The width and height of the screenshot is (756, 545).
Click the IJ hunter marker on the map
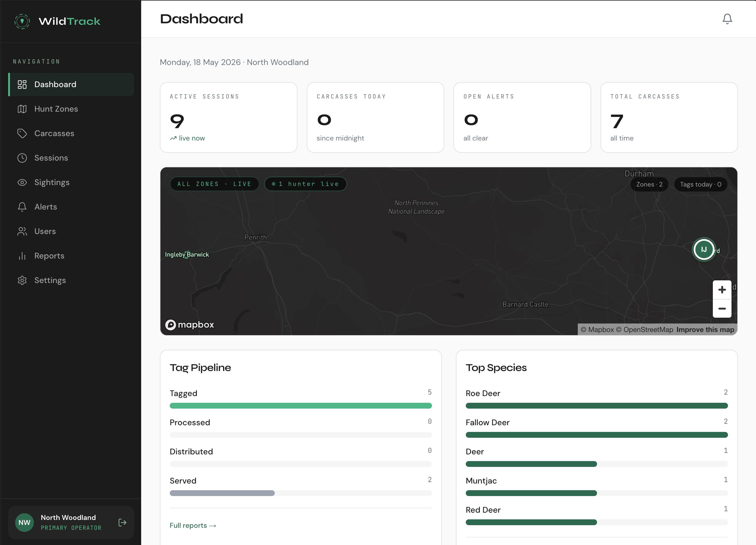pos(704,249)
